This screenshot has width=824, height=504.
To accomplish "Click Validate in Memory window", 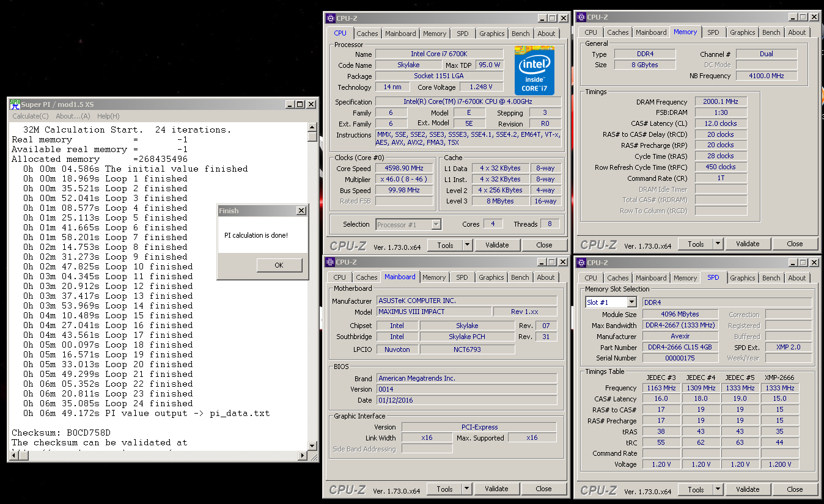I will coord(748,244).
